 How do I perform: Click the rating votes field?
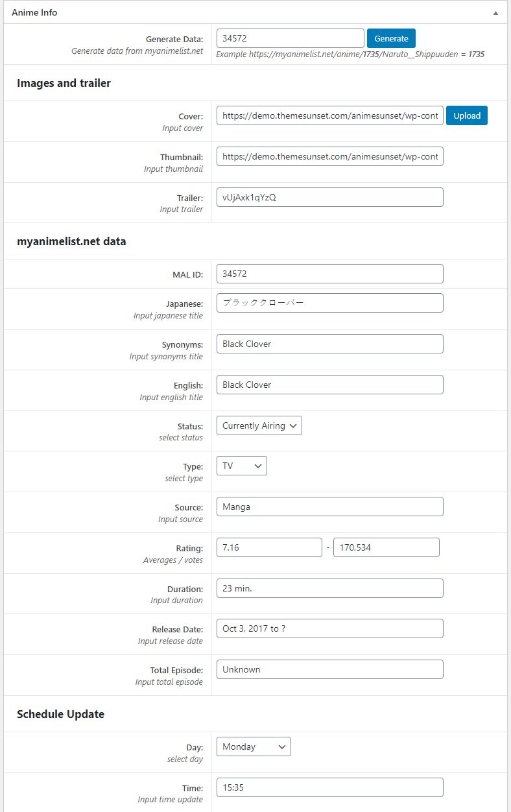click(386, 547)
